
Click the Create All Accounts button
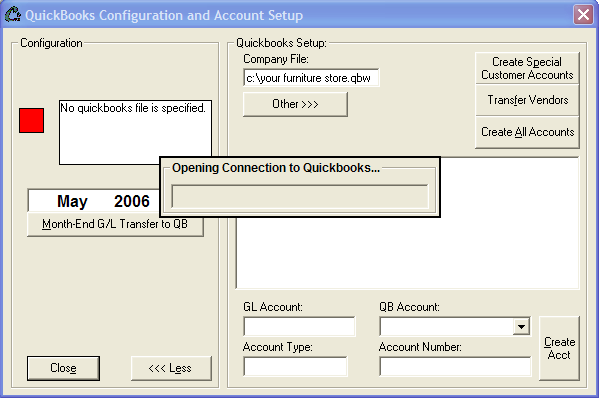[x=527, y=132]
